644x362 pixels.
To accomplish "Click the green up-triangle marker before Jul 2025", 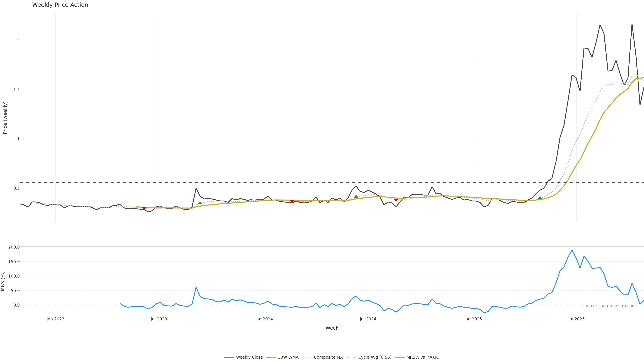I will [540, 198].
